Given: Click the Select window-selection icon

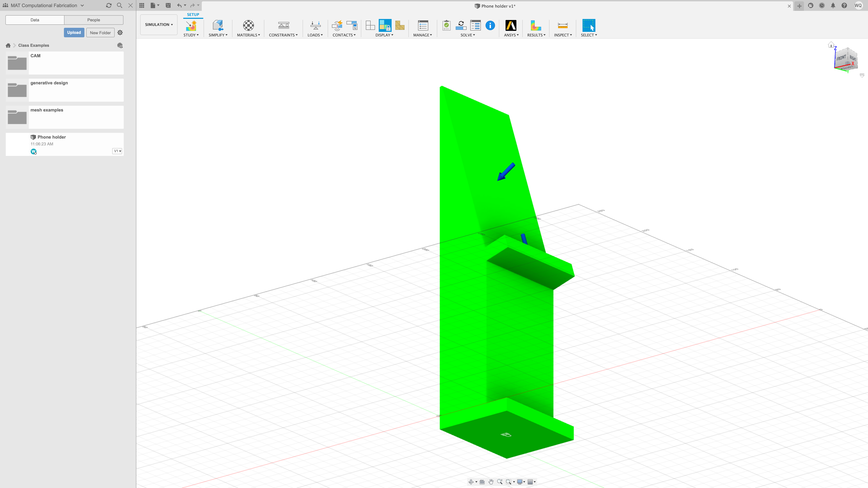Looking at the screenshot, I should pyautogui.click(x=589, y=26).
